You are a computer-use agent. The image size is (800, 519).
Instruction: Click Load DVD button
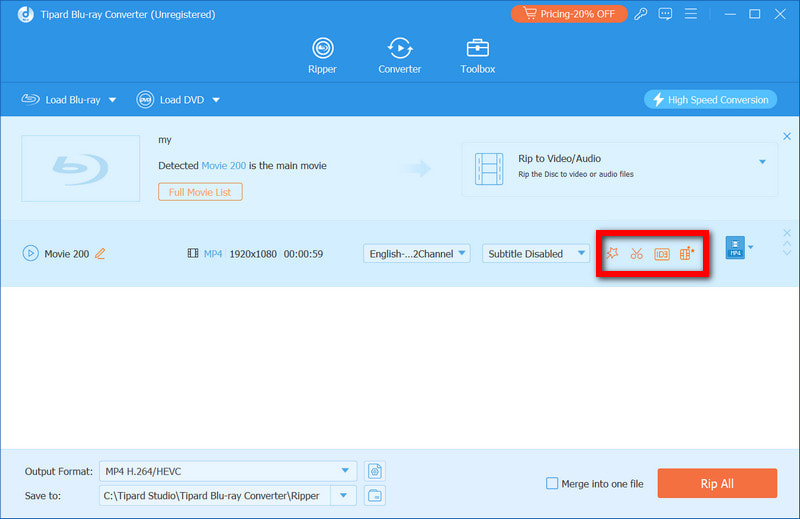(170, 100)
